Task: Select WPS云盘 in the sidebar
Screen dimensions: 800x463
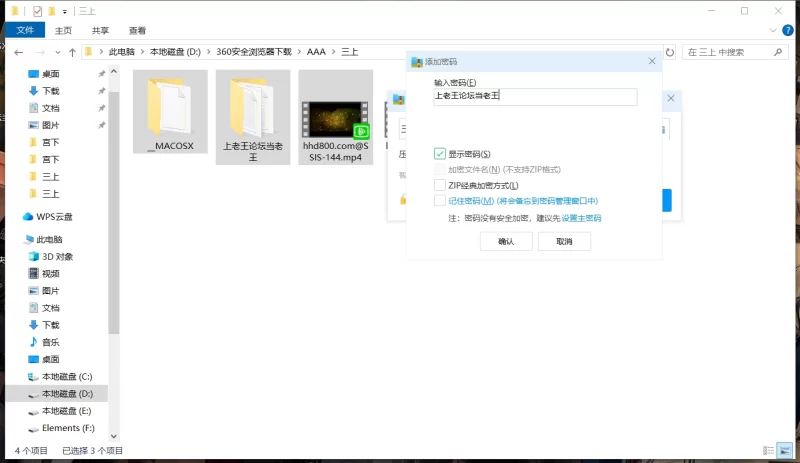Action: [54, 217]
